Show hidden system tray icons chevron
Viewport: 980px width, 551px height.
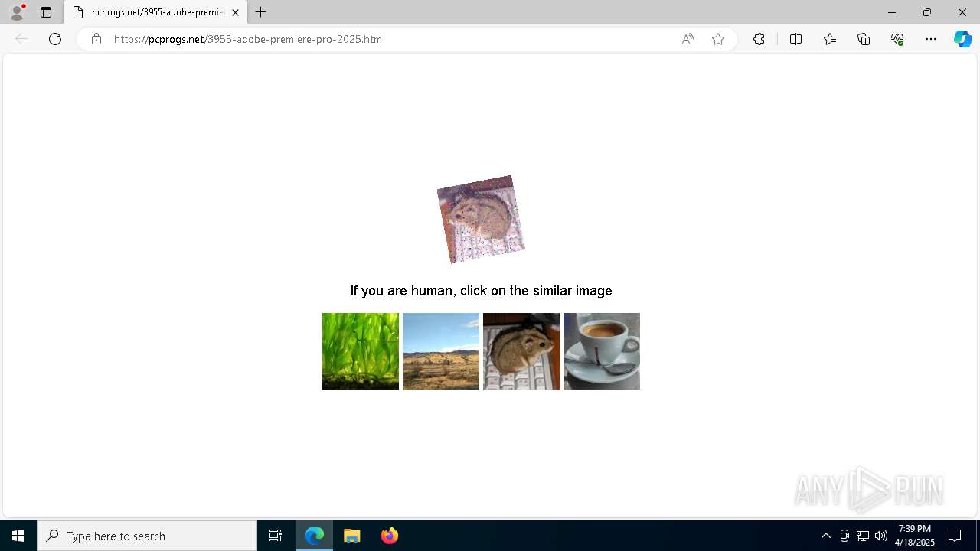click(825, 536)
